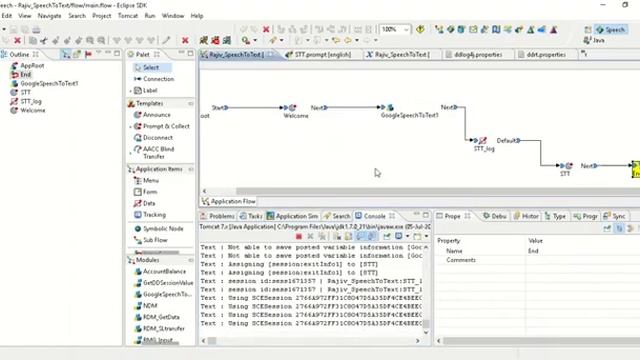Stop Tomcat using the red cat icon
This screenshot has height=360, width=640.
(215, 40)
